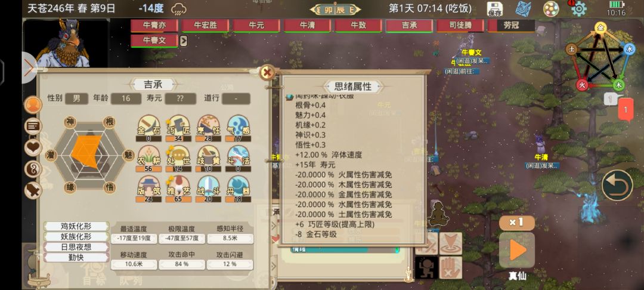This screenshot has height=290, width=644.
Task: Expand the left side panel arrow
Action: (29, 68)
